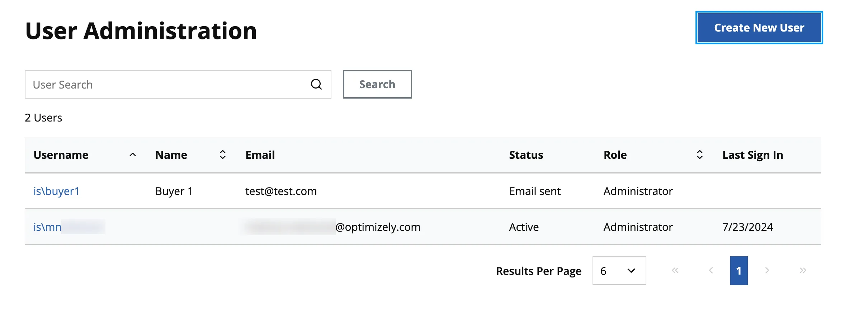Screen dimensions: 868x309
Task: Open Results Per Page dropdown
Action: coord(619,271)
